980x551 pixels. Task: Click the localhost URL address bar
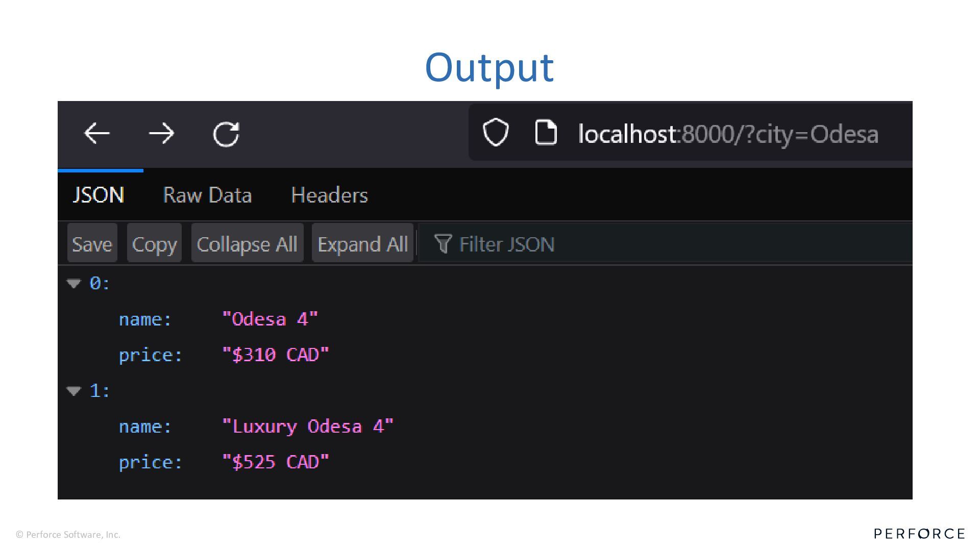pos(728,134)
